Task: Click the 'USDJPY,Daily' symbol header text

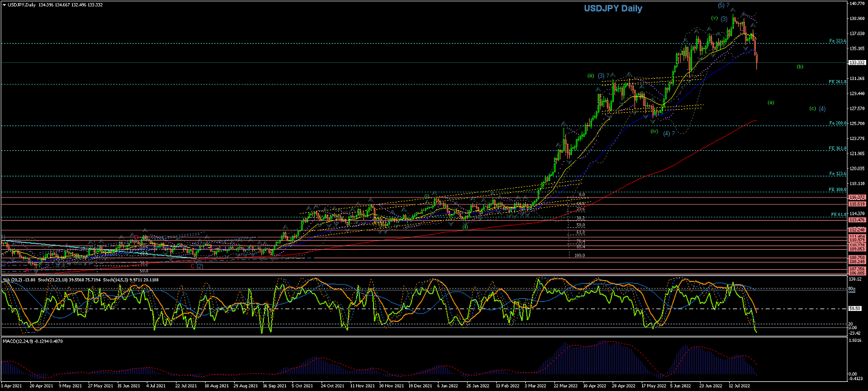Action: pyautogui.click(x=21, y=4)
